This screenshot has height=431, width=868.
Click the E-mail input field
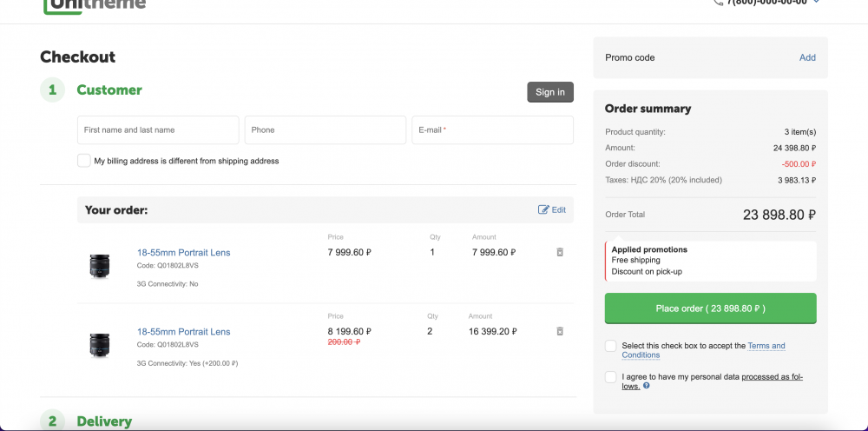(x=492, y=130)
